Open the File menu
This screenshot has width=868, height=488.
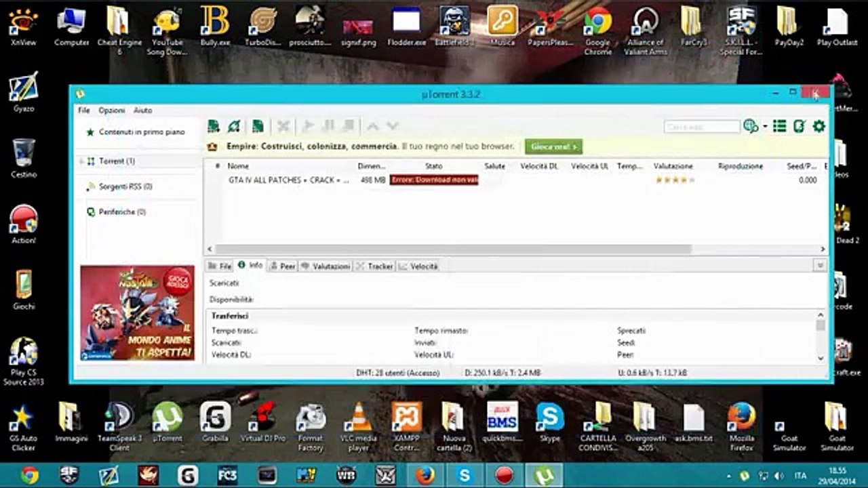tap(83, 110)
